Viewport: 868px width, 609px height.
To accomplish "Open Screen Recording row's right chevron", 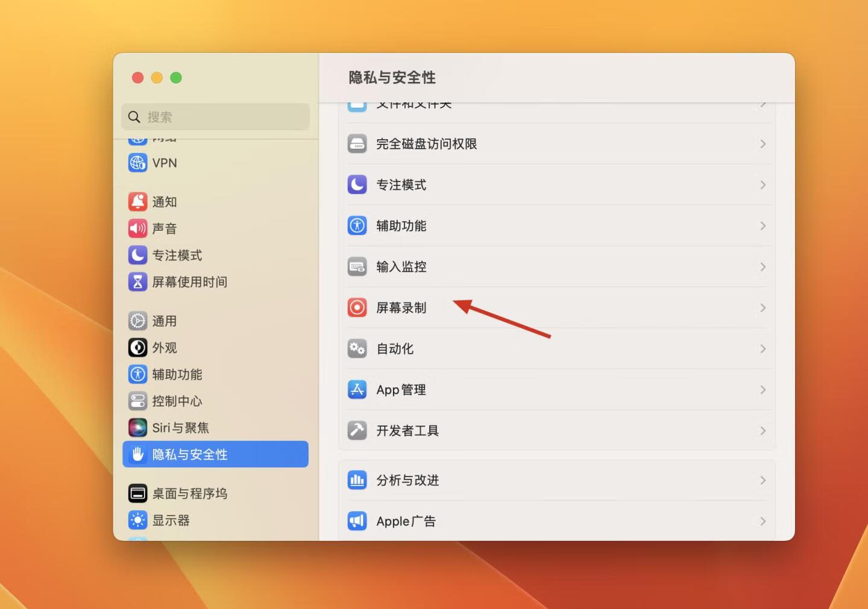I will coord(763,308).
